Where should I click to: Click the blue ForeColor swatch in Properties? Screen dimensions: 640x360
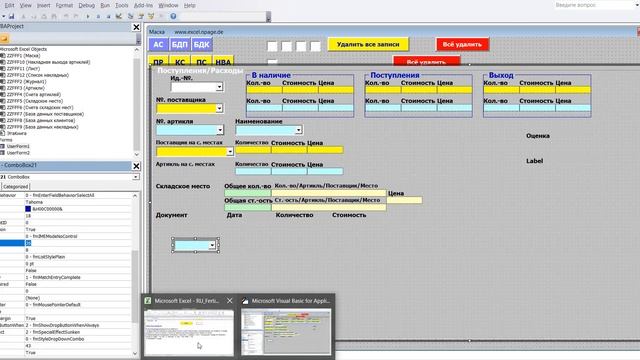pyautogui.click(x=28, y=209)
